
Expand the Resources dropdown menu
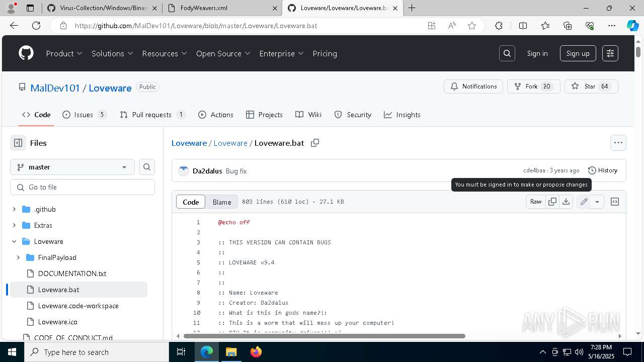165,53
